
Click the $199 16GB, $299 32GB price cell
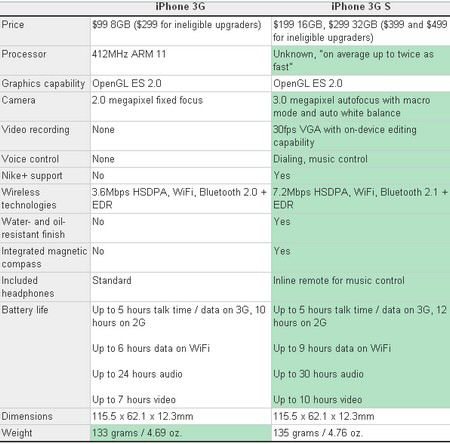click(360, 31)
